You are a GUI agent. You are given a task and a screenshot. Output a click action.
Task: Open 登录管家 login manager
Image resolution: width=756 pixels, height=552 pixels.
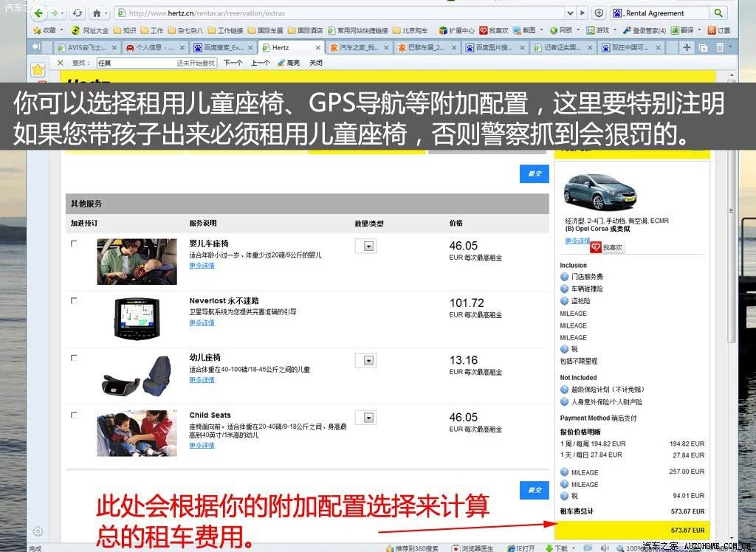(644, 30)
